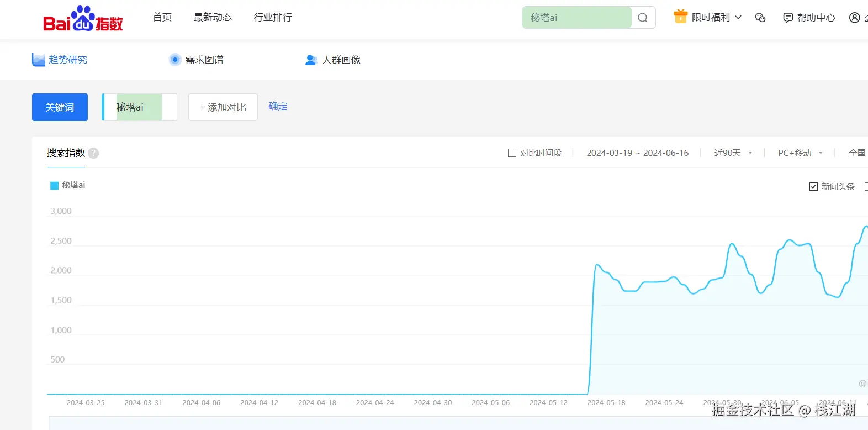Click the 500 y-axis value
Screen dimensions: 868x430
point(57,359)
